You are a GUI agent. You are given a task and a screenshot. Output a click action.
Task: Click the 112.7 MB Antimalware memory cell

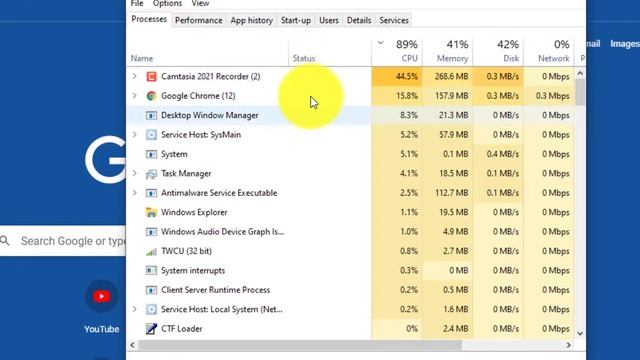448,193
